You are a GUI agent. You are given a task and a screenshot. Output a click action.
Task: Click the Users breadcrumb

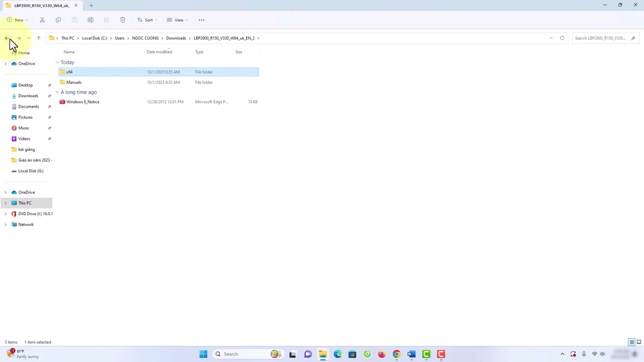tap(120, 38)
